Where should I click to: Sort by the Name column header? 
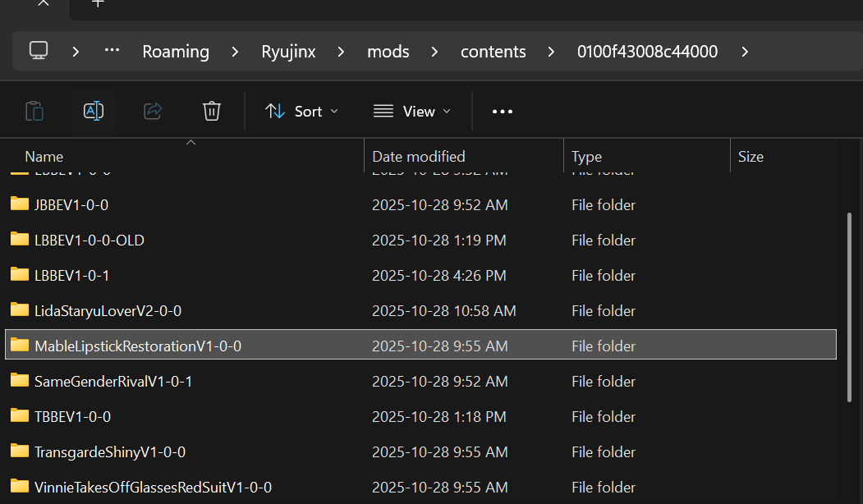tap(44, 157)
